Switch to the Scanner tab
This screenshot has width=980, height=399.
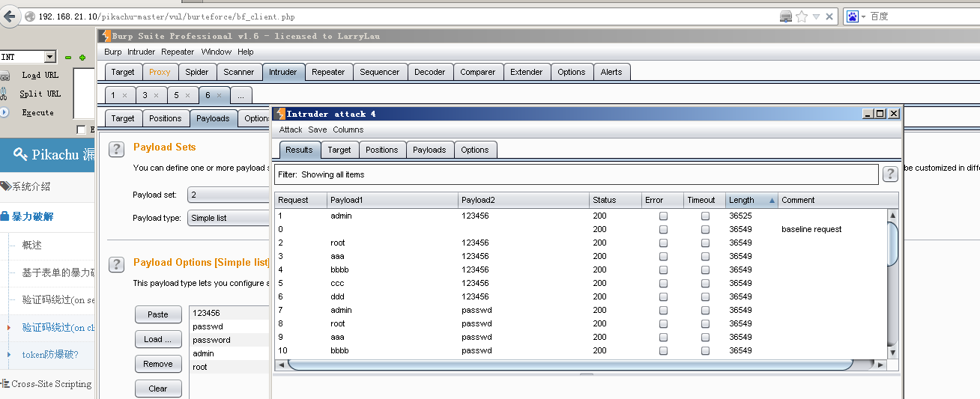coord(239,72)
